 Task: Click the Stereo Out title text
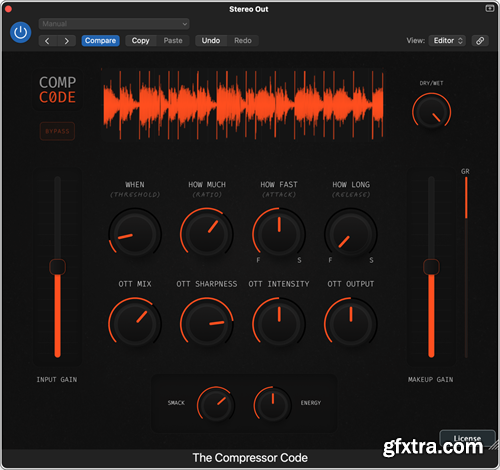click(249, 9)
